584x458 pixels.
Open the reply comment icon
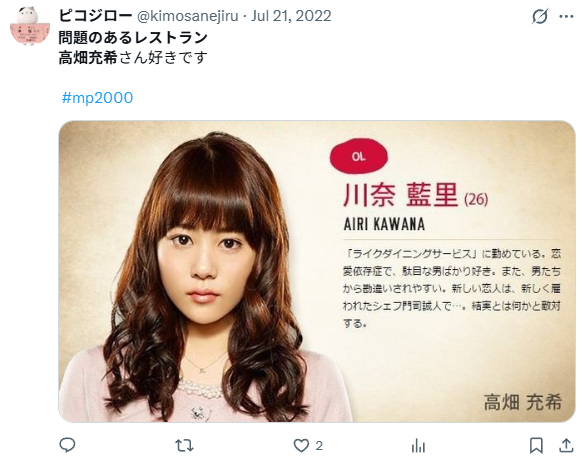(x=67, y=445)
